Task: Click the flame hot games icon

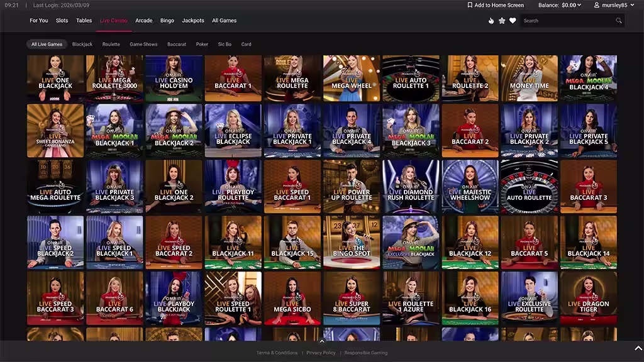Action: click(491, 21)
